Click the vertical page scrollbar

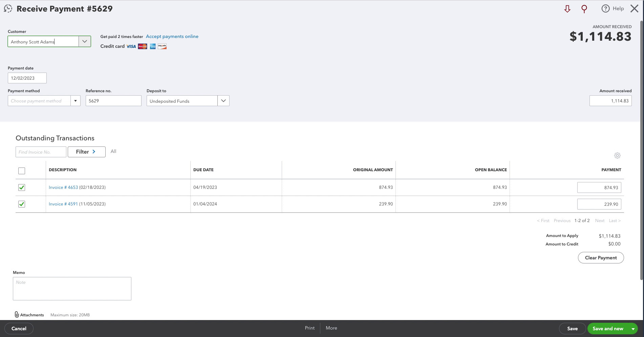[641, 151]
